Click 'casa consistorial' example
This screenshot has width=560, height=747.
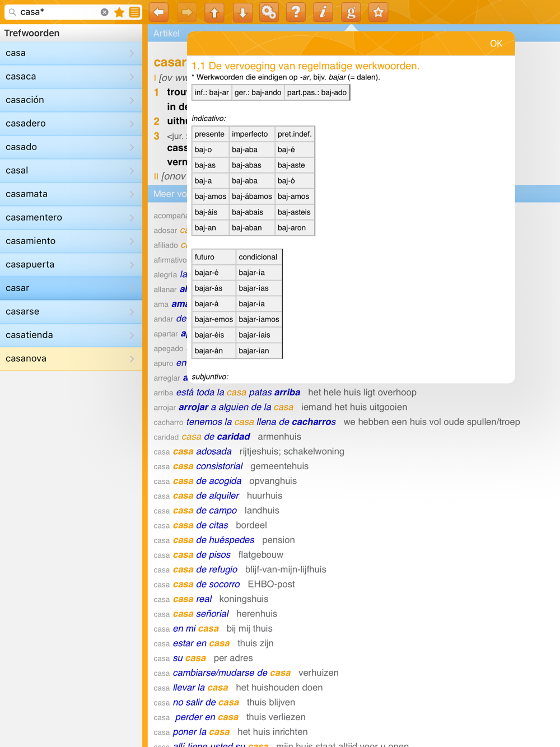(x=208, y=466)
